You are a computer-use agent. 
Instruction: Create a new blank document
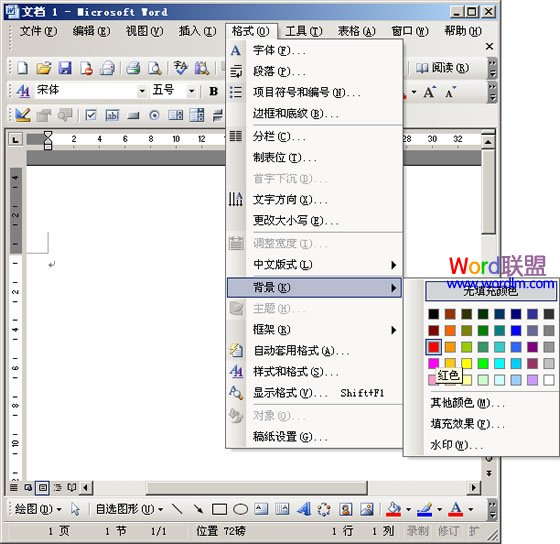[x=22, y=68]
